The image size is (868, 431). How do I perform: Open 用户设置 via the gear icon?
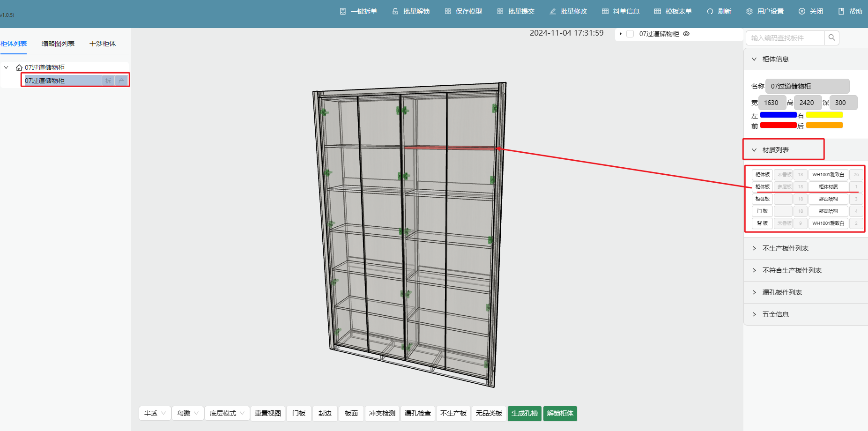pos(749,11)
